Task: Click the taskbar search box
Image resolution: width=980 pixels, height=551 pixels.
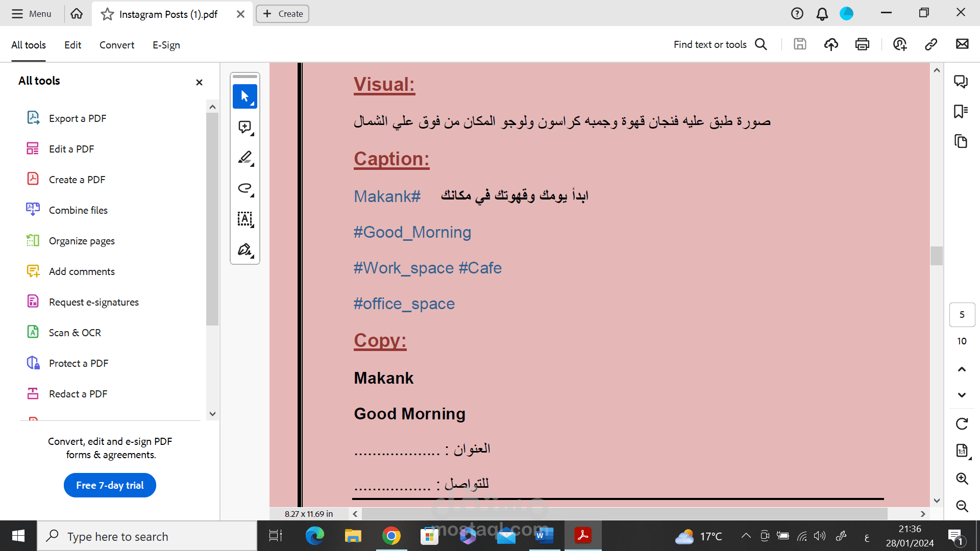Action: pyautogui.click(x=147, y=536)
